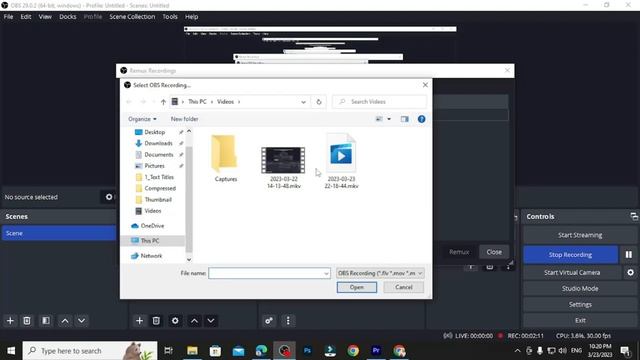The image size is (640, 360).
Task: Click Start Virtual Camera button
Action: pos(572,272)
